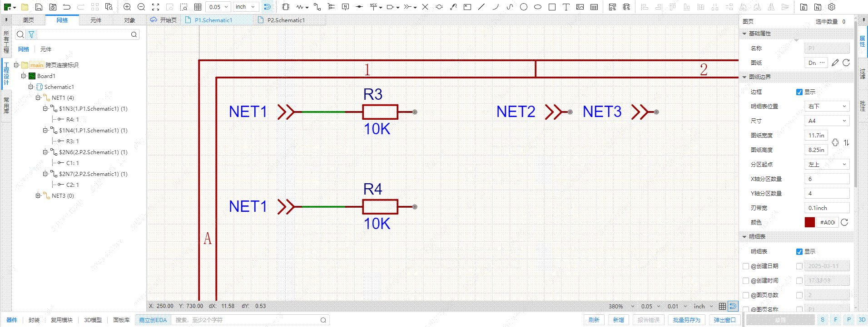Viewport: 868px width, 327px height.
Task: Select the circle drawing tool
Action: click(524, 7)
